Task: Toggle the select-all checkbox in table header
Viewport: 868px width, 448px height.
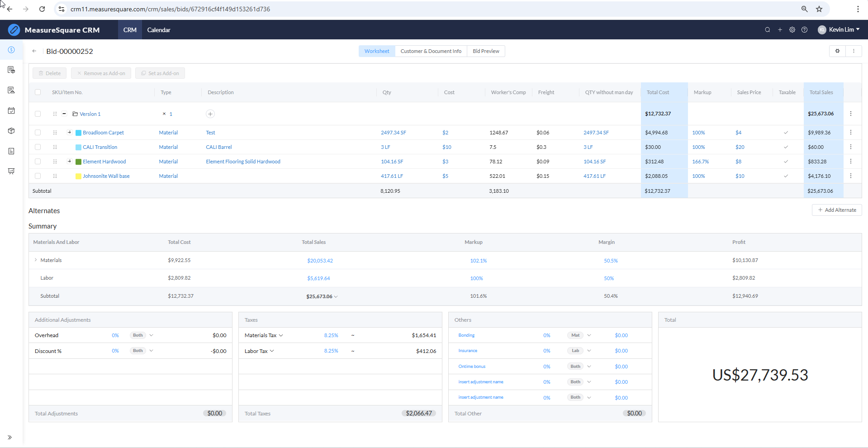Action: (38, 92)
